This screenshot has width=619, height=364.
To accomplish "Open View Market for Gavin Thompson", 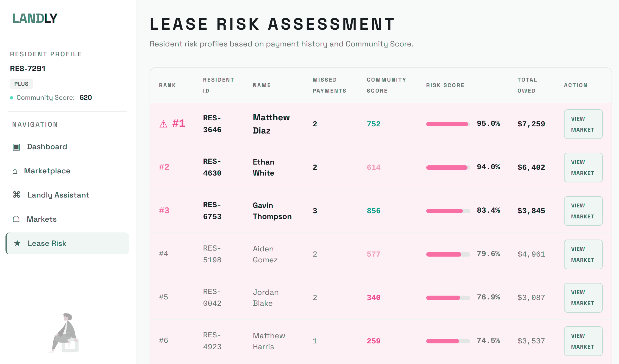I will pos(583,211).
